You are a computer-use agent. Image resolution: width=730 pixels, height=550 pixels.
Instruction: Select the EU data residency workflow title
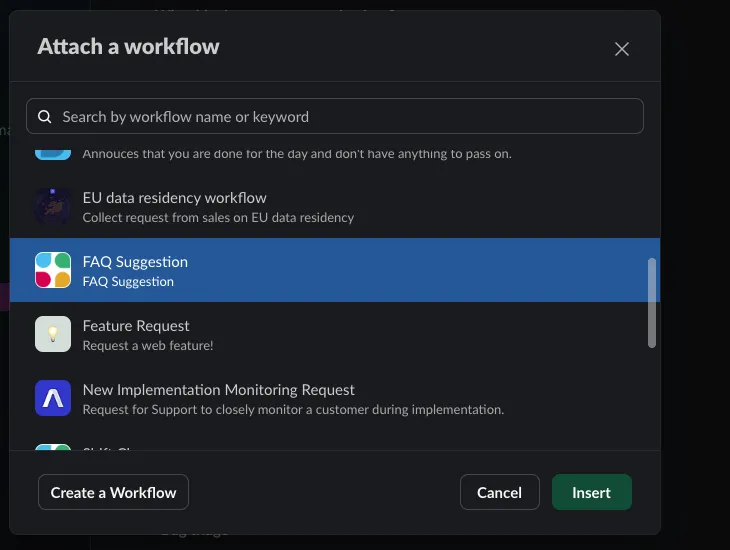point(174,198)
